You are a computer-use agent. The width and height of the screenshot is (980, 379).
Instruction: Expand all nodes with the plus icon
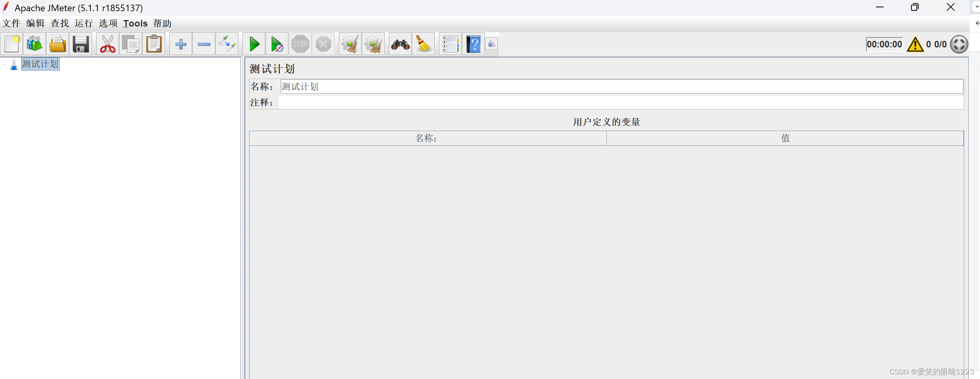181,44
